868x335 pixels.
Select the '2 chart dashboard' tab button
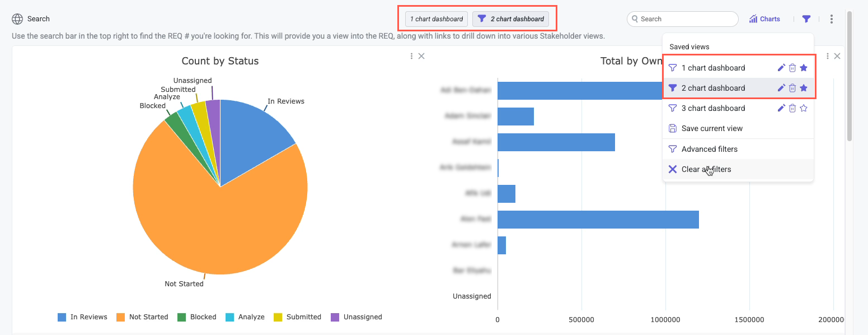(x=511, y=18)
